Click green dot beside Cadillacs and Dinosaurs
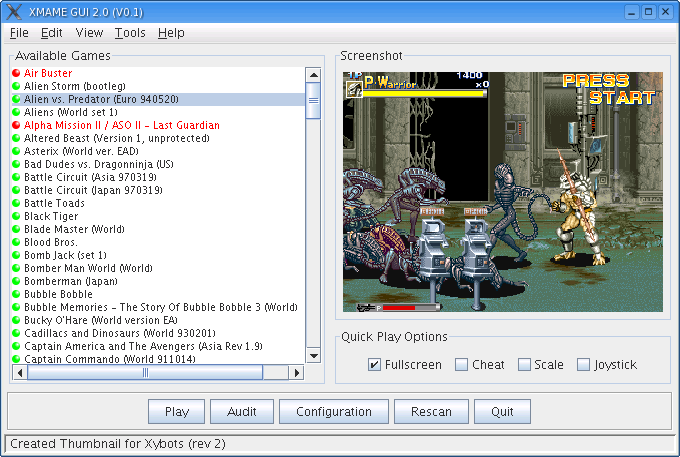The width and height of the screenshot is (680, 457). coord(16,333)
